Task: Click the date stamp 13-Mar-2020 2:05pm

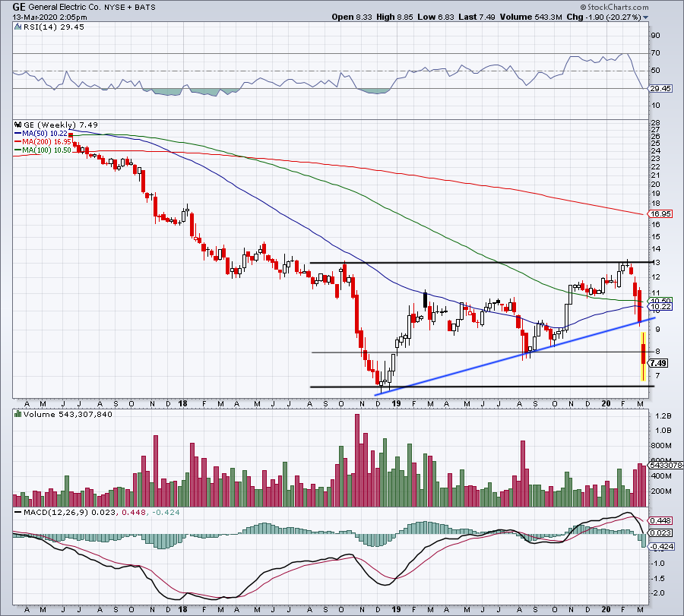Action: 49,17
